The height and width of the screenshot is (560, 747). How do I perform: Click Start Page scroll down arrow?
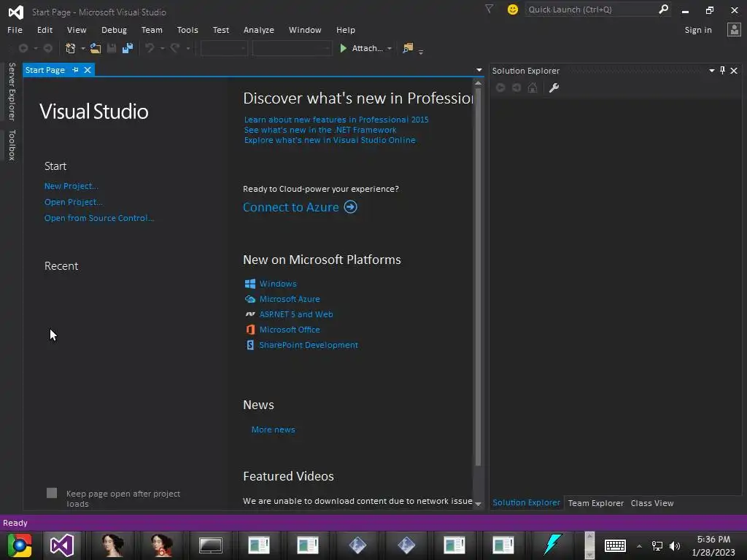tap(479, 504)
